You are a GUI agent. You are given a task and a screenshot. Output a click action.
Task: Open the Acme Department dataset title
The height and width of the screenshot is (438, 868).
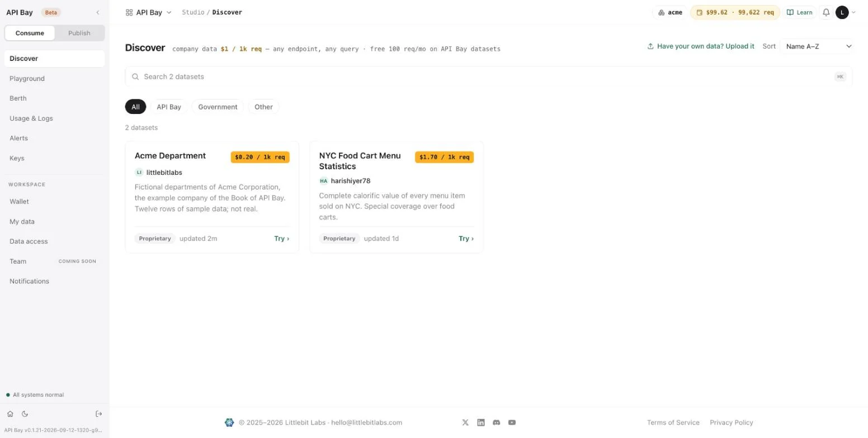170,156
